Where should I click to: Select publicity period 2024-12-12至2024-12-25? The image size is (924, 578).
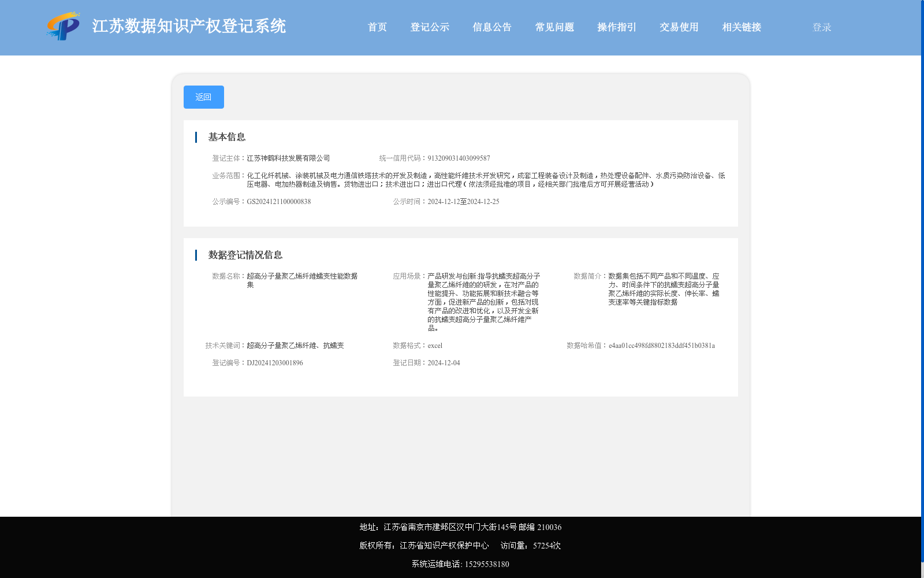463,202
